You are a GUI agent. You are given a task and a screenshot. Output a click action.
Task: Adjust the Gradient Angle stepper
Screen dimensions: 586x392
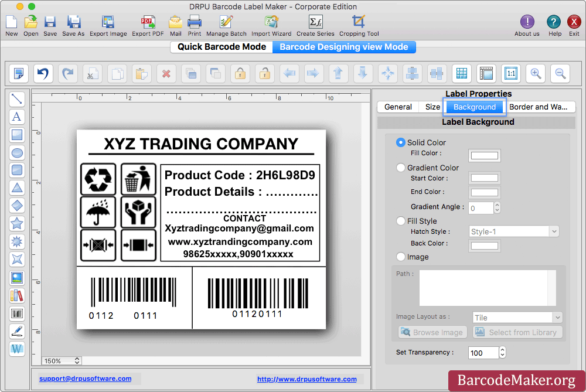tap(497, 207)
